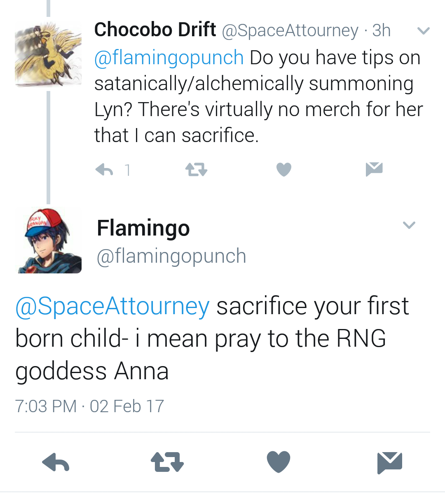Open Chocobo Drift's chocobo avatar
Viewport: 445px width, 504px height.
coord(48,54)
